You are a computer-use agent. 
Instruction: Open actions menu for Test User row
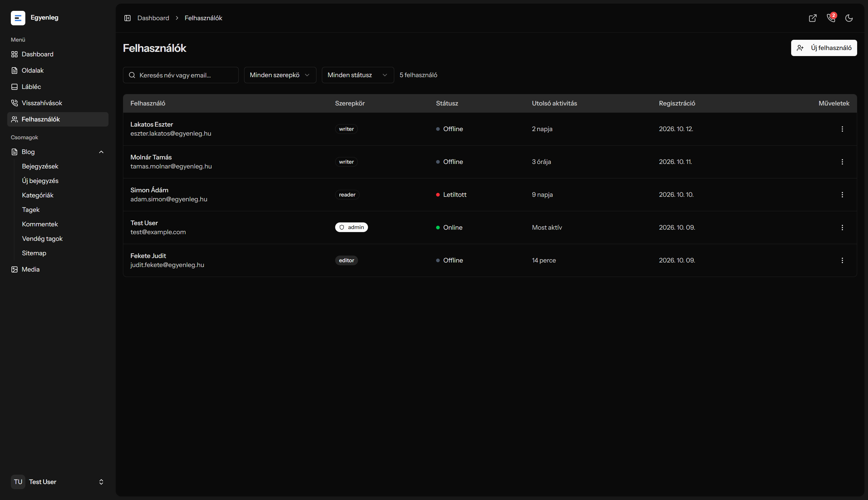(842, 227)
